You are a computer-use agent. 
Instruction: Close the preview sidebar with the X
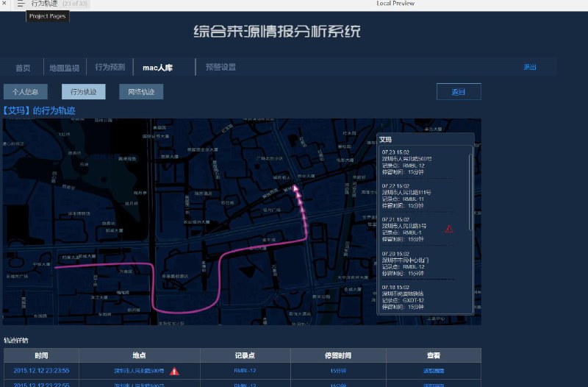point(4,3)
